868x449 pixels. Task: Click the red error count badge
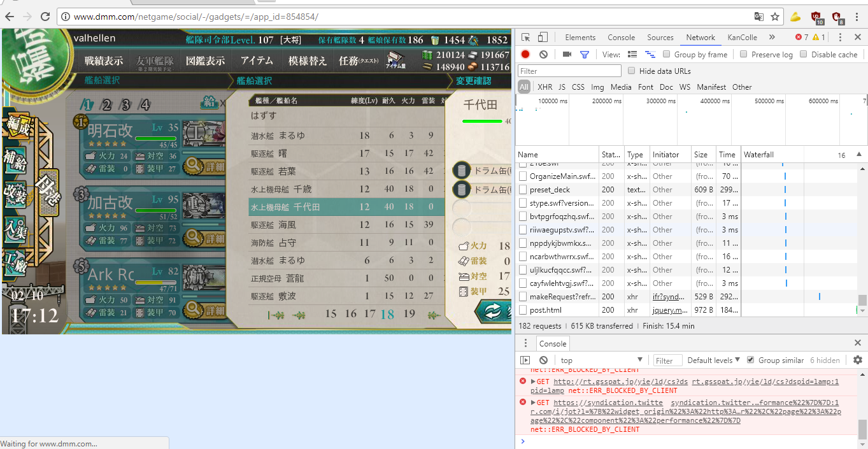point(801,38)
